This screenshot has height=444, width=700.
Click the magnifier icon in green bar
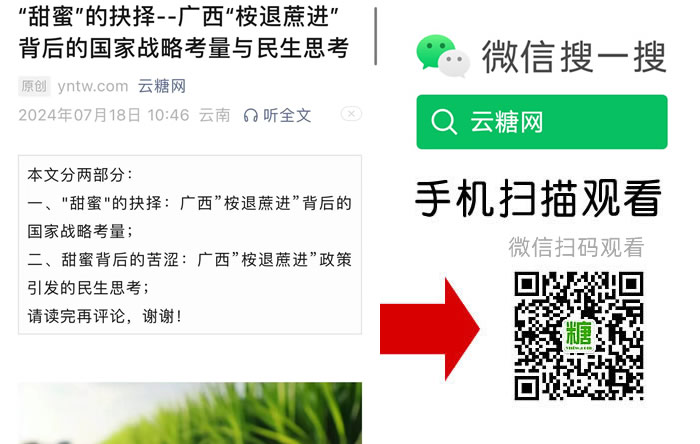(x=444, y=122)
